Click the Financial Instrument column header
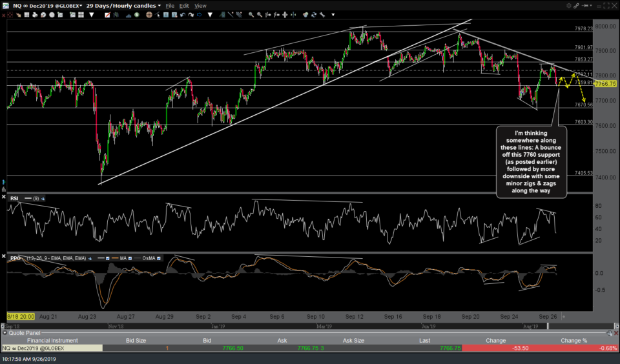The image size is (620, 364). [52, 341]
